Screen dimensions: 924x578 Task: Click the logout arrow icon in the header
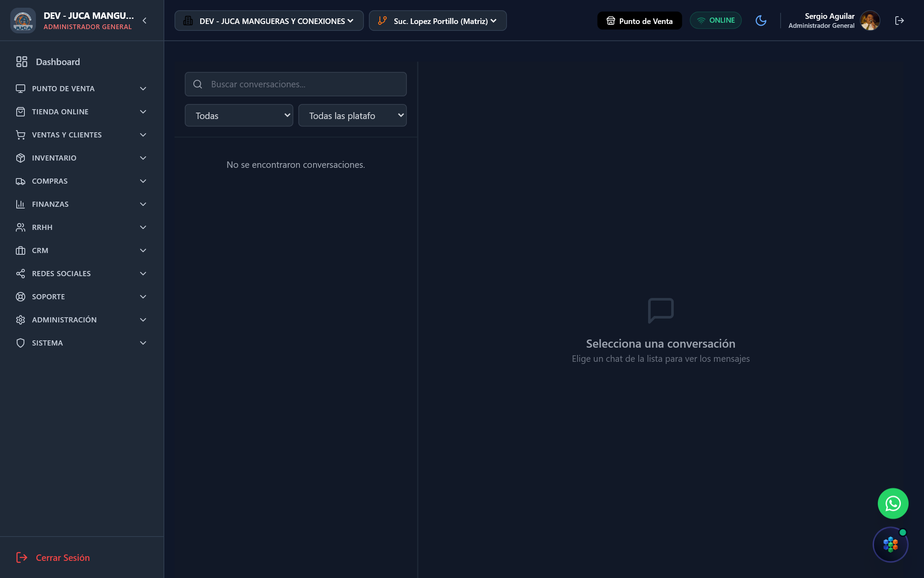[899, 21]
